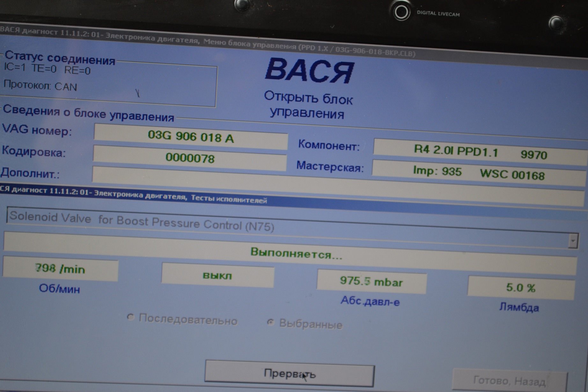This screenshot has height=392, width=588.
Task: Click the engine RPM value 798 /min
Action: (60, 270)
